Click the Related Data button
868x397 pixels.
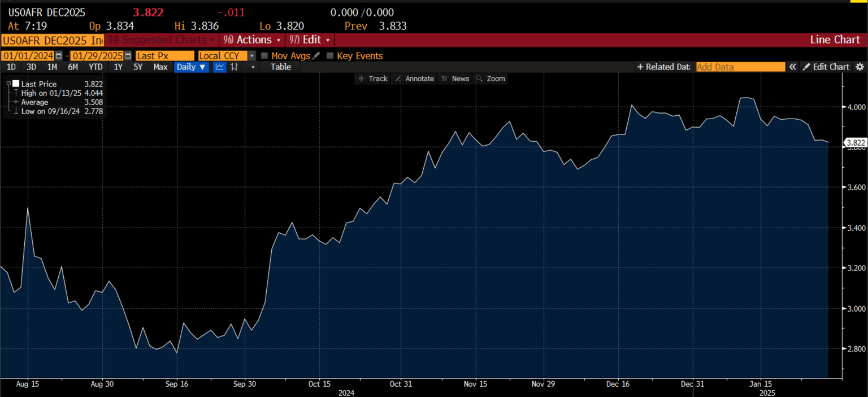click(663, 67)
